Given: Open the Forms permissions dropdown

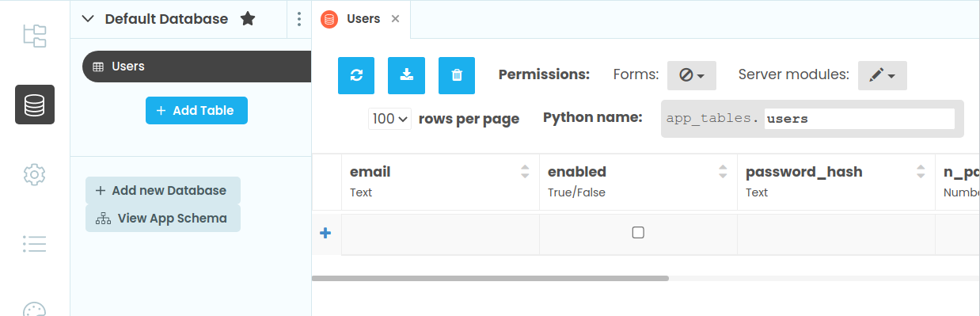Looking at the screenshot, I should tap(692, 75).
